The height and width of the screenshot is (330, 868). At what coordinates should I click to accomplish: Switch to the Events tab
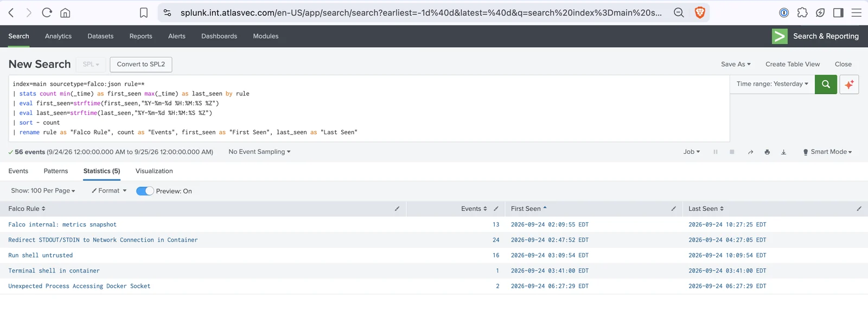(x=18, y=171)
